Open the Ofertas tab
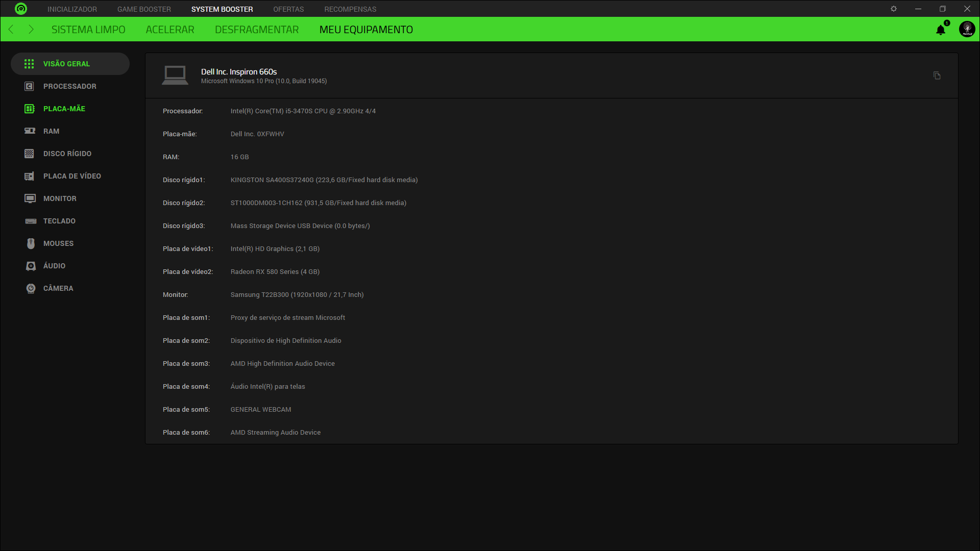This screenshot has width=980, height=551. tap(288, 9)
